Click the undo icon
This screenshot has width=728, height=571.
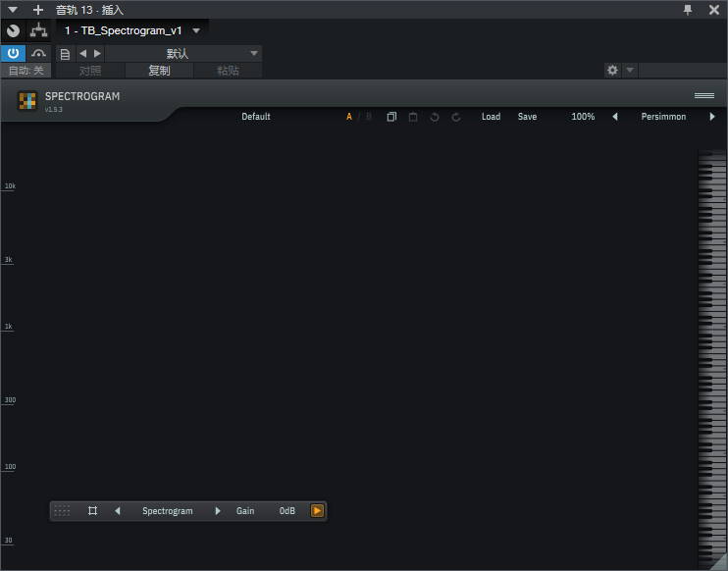point(435,117)
